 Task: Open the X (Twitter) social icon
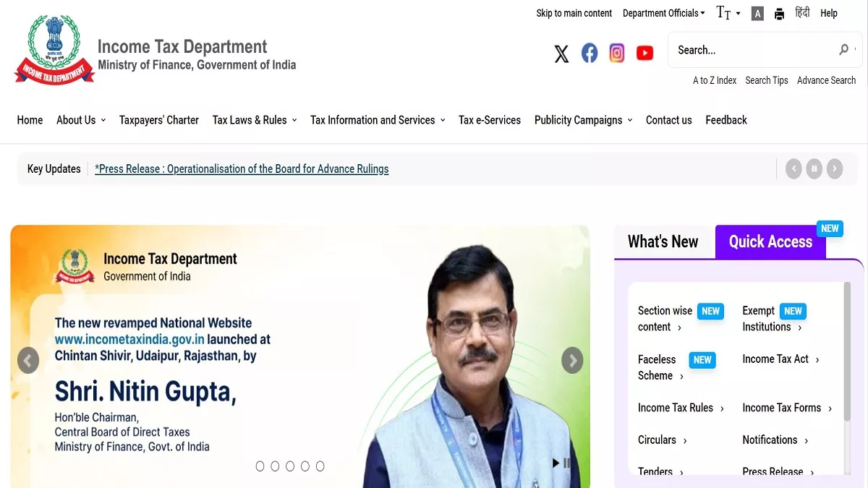click(561, 53)
